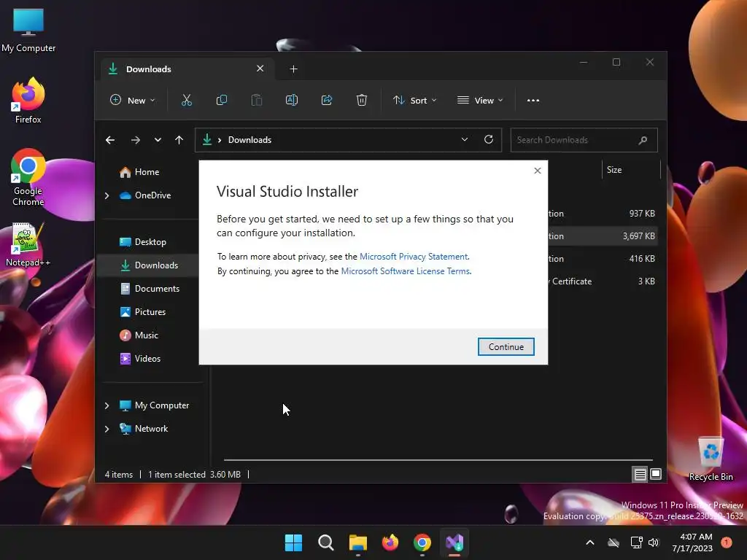Click the Delete trash icon

[362, 100]
